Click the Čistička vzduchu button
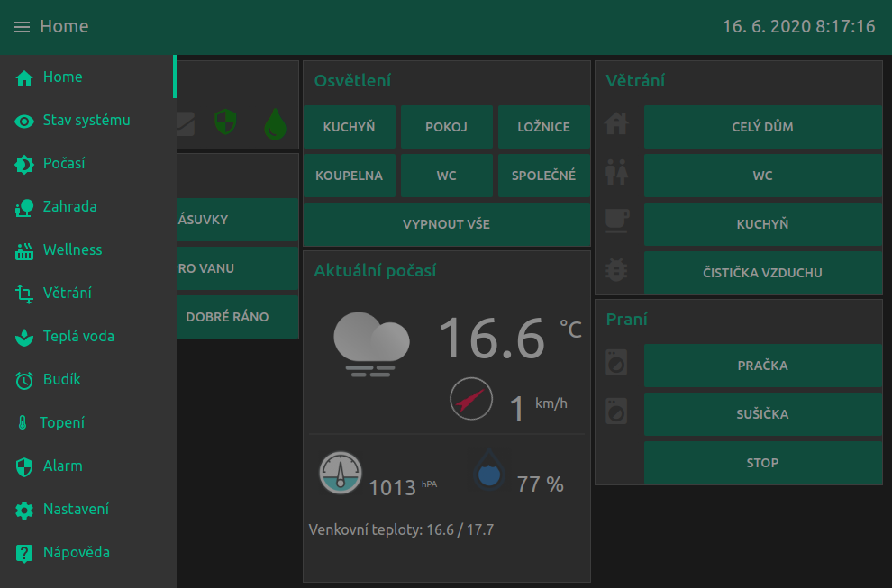The image size is (892, 588). point(762,273)
